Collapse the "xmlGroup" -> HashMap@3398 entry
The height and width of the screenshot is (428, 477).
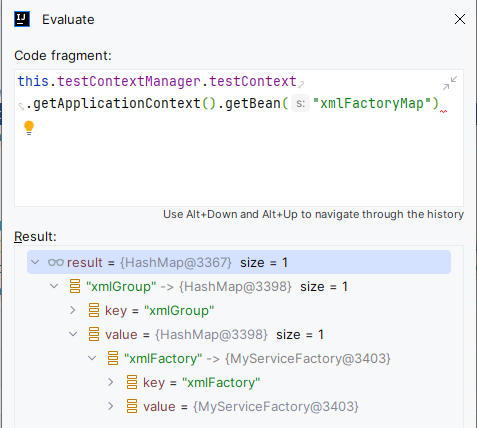[x=54, y=286]
